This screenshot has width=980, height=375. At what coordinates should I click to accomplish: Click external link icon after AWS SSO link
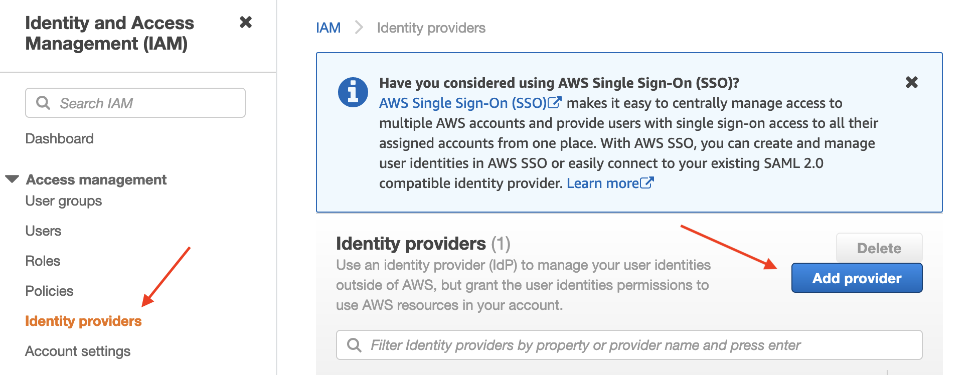pyautogui.click(x=554, y=103)
